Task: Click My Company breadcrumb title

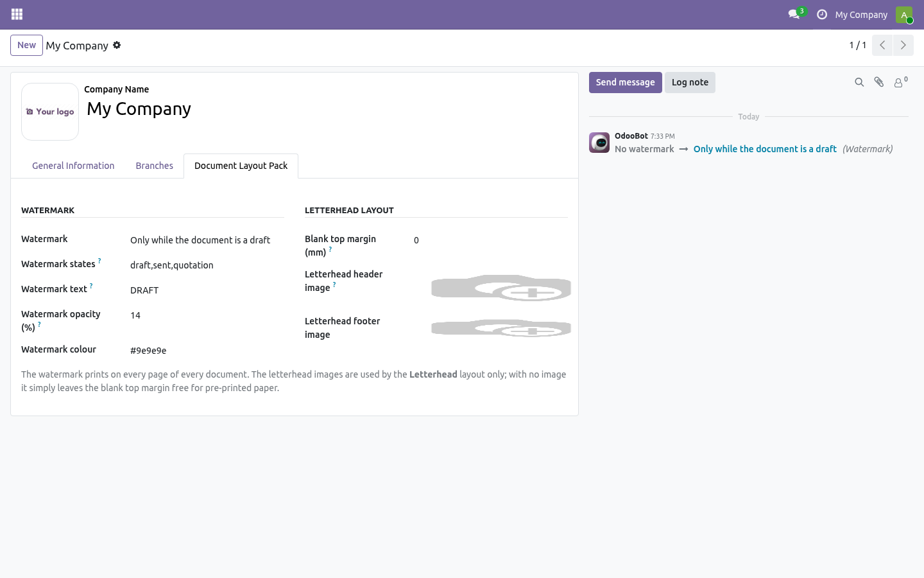Action: (x=77, y=46)
